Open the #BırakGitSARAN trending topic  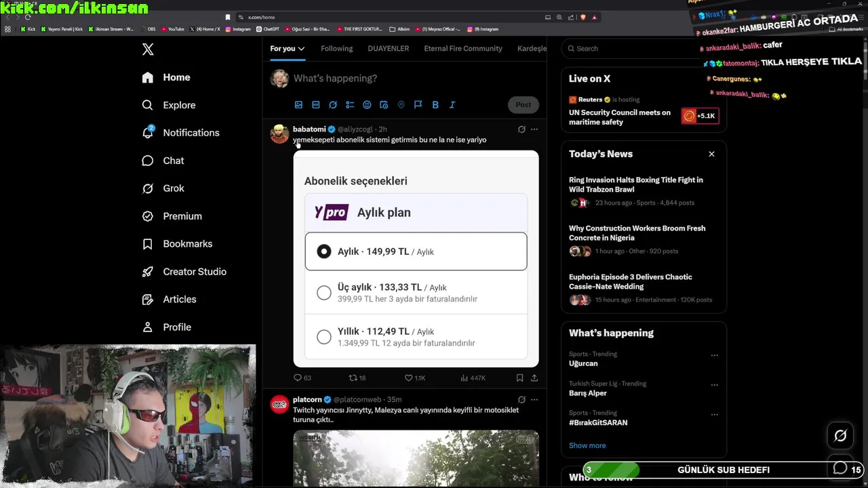(x=598, y=422)
